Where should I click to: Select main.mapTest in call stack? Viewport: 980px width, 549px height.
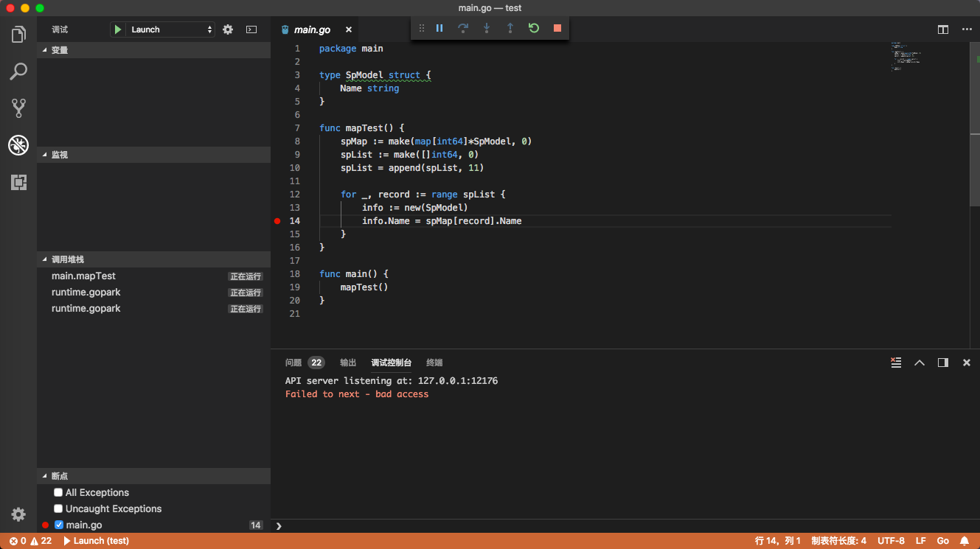pyautogui.click(x=154, y=276)
